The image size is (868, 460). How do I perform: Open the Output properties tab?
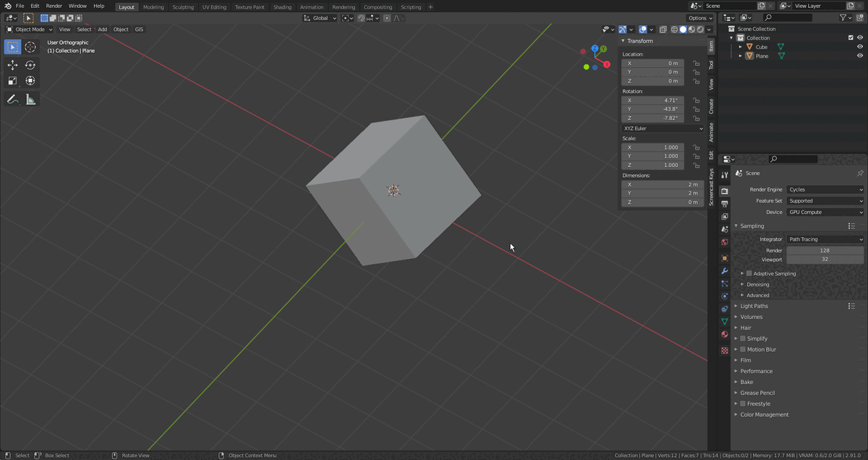724,204
